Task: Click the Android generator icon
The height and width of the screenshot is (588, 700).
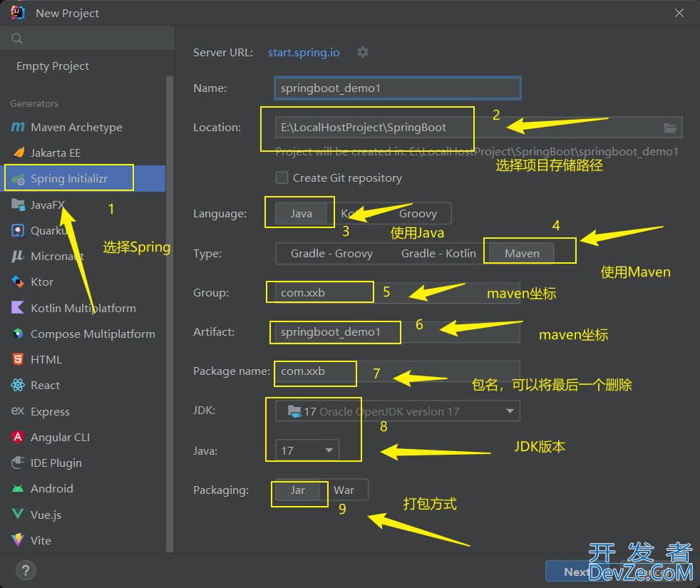Action: (18, 488)
